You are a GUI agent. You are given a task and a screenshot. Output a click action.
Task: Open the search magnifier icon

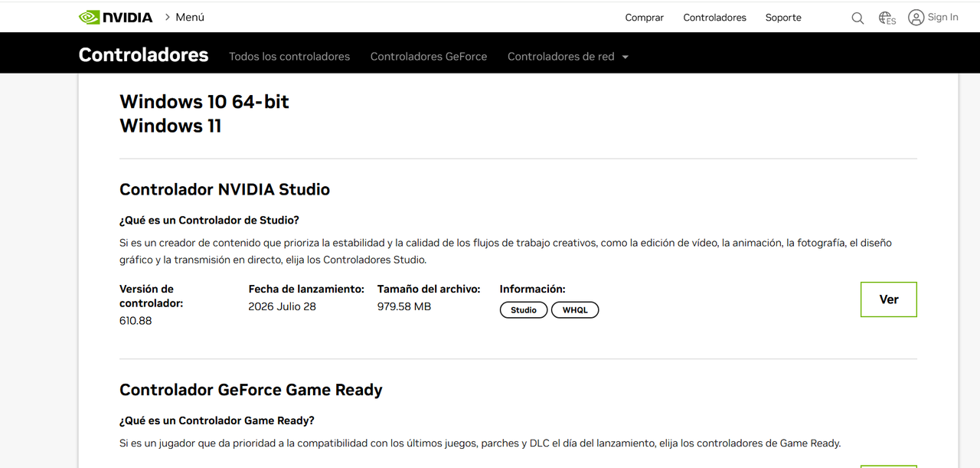857,18
